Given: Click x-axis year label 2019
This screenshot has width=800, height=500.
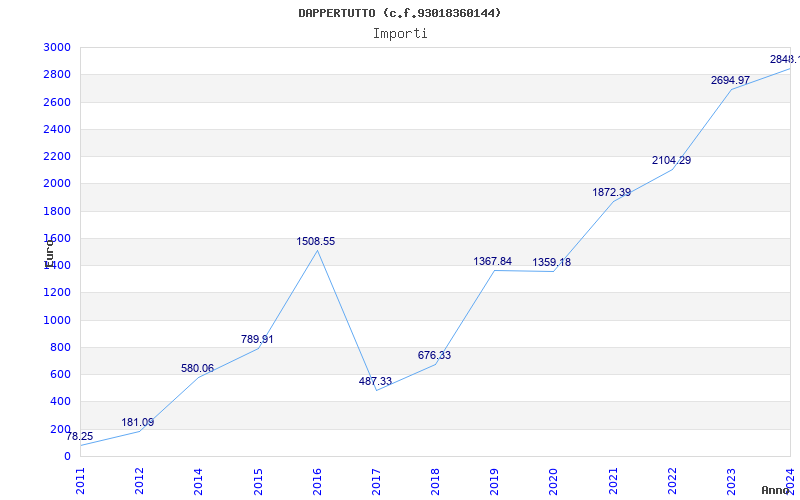Looking at the screenshot, I should 494,481.
